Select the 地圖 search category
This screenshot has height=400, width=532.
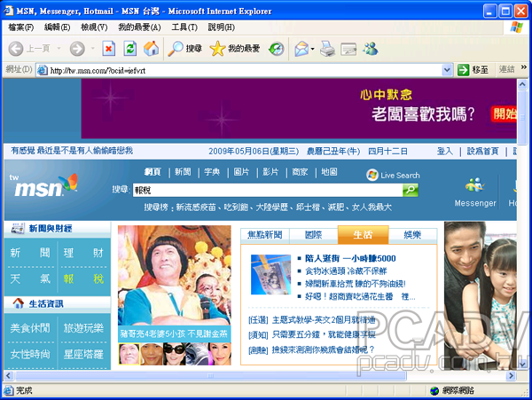tap(329, 172)
